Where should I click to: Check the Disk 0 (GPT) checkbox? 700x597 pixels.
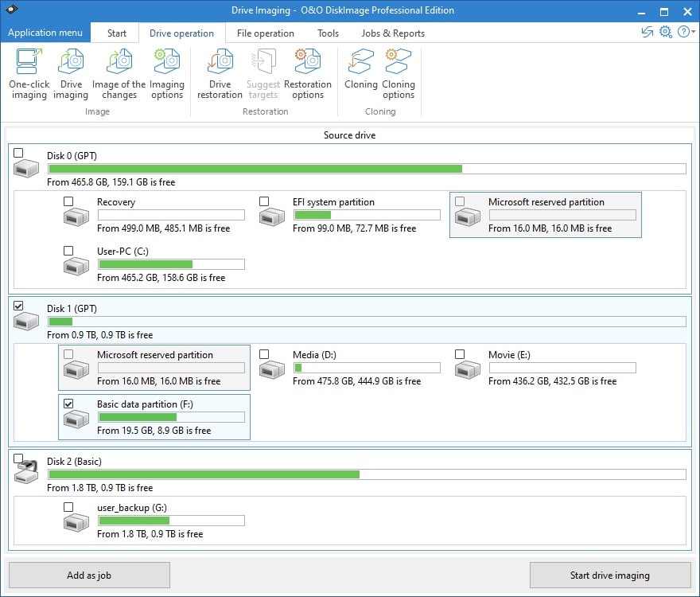click(x=17, y=153)
